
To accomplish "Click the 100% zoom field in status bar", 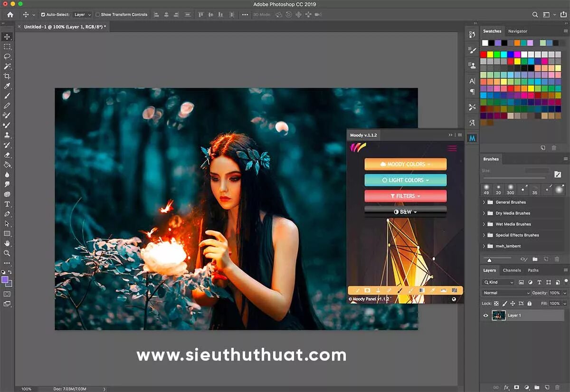I will tap(27, 389).
